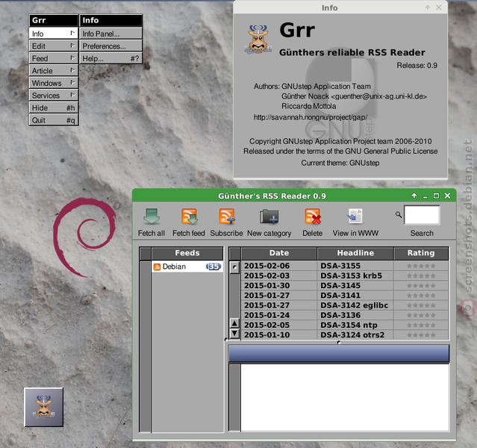Screen dimensions: 477x448
Task: Select Help... menu entry
Action: pos(110,58)
